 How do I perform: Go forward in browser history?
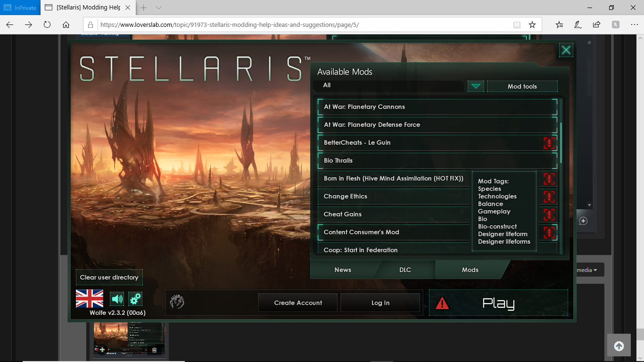[x=28, y=25]
